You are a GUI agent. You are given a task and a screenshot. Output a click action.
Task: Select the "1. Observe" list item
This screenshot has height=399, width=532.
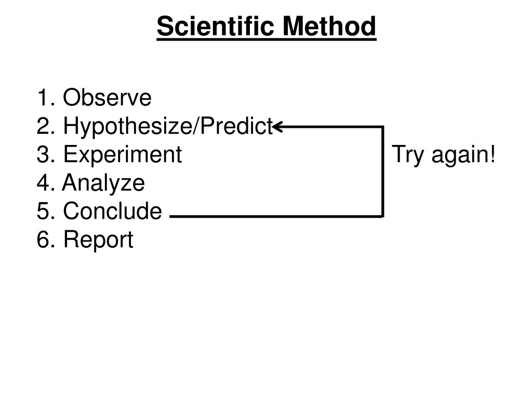(94, 97)
